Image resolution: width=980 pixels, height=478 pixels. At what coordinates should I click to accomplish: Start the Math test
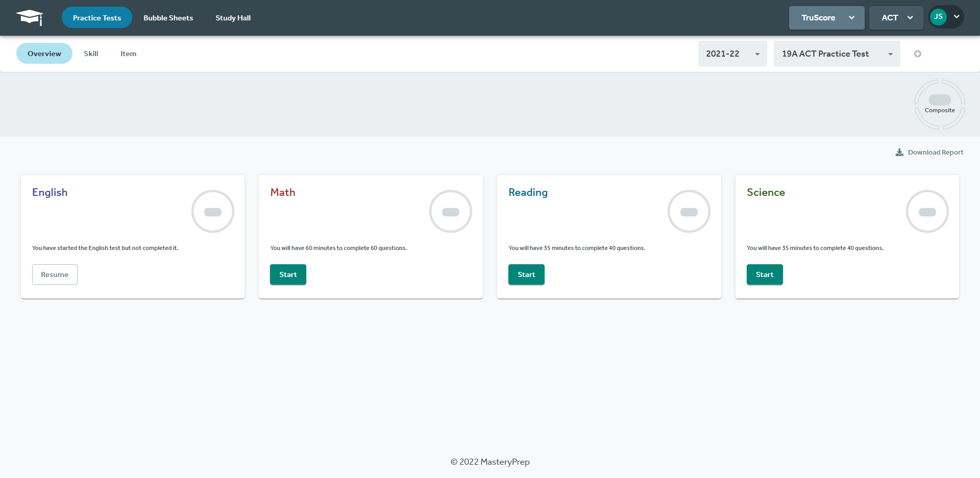[x=288, y=274]
